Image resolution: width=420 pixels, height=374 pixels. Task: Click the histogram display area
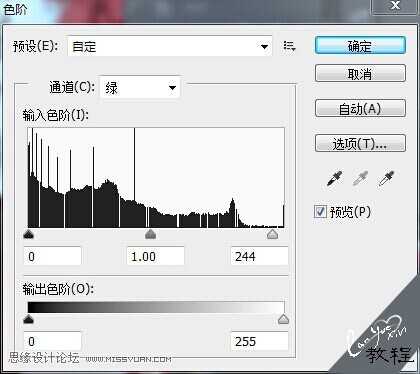(156, 178)
